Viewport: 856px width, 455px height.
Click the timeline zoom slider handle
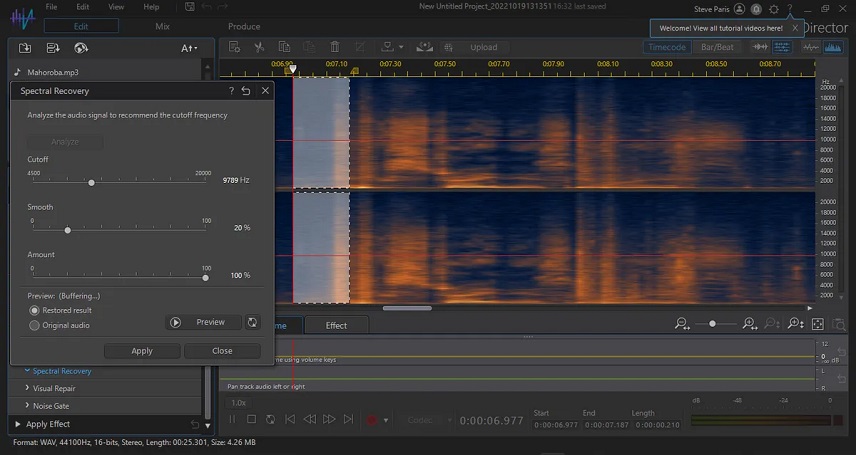712,324
